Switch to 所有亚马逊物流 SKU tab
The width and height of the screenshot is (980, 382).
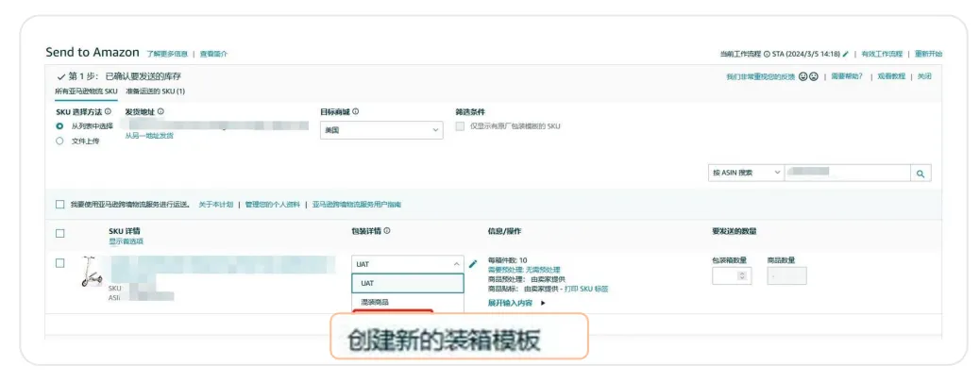tap(86, 91)
